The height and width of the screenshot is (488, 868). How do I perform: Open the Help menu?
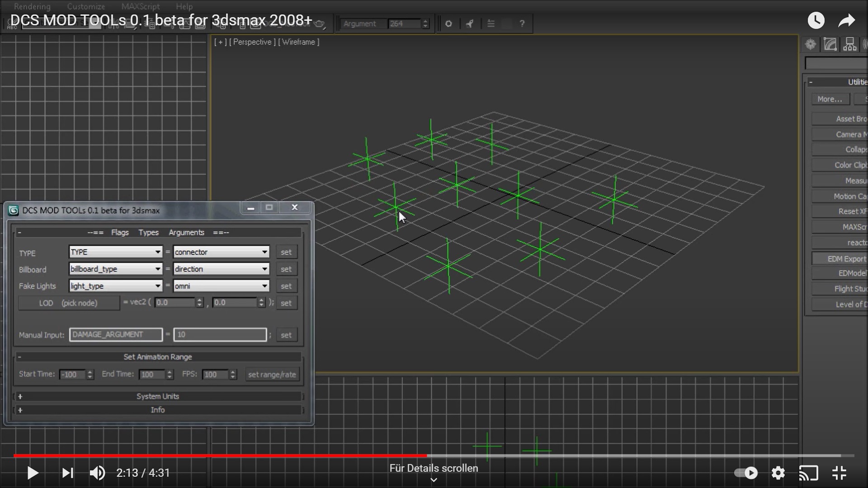coord(184,6)
